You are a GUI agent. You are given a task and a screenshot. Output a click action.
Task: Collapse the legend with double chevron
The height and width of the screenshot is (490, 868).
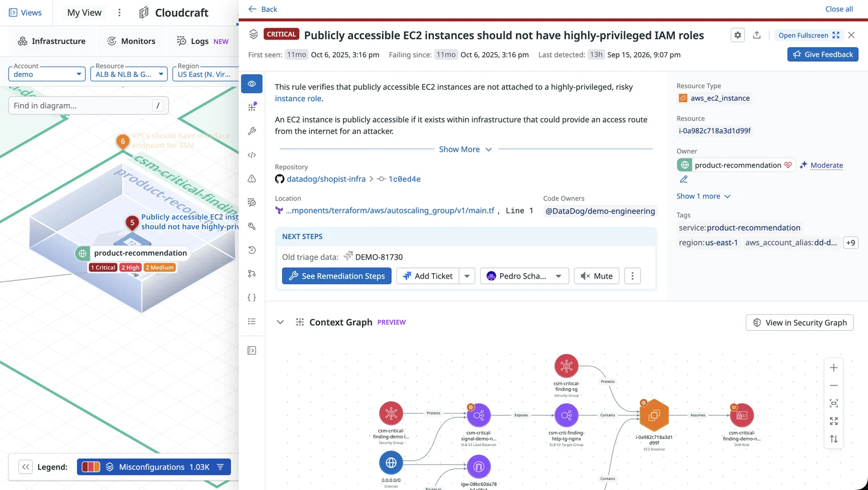pos(25,467)
